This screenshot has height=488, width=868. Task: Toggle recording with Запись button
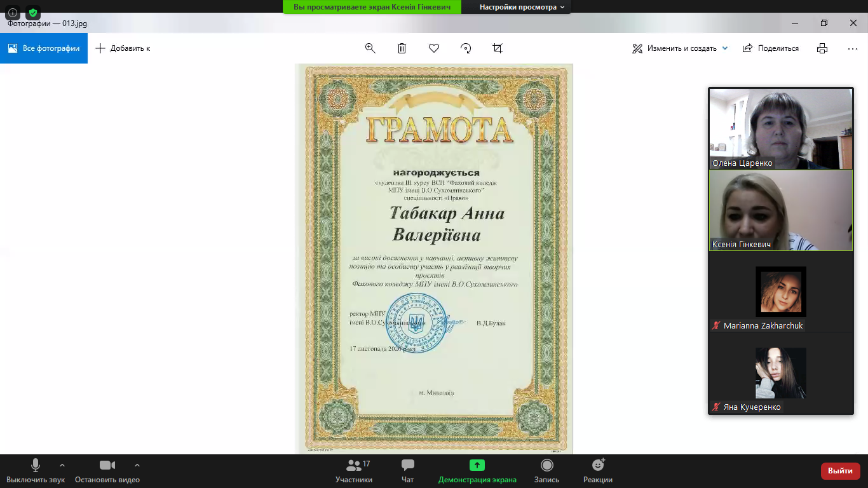point(546,471)
